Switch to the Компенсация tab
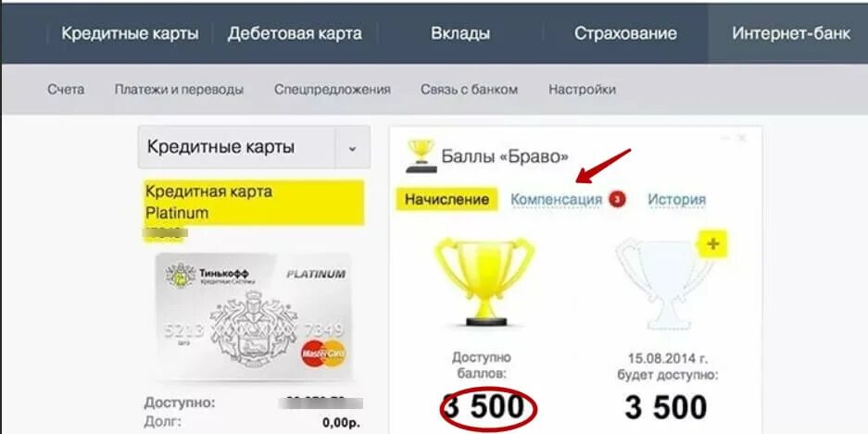The width and height of the screenshot is (868, 434). pyautogui.click(x=556, y=200)
